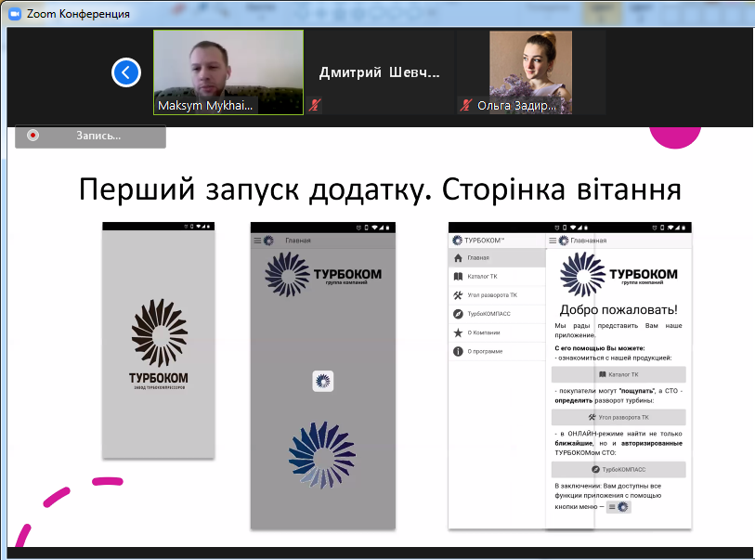Select Дмитрий Шевч... participant tile
The height and width of the screenshot is (560, 755).
pyautogui.click(x=380, y=72)
